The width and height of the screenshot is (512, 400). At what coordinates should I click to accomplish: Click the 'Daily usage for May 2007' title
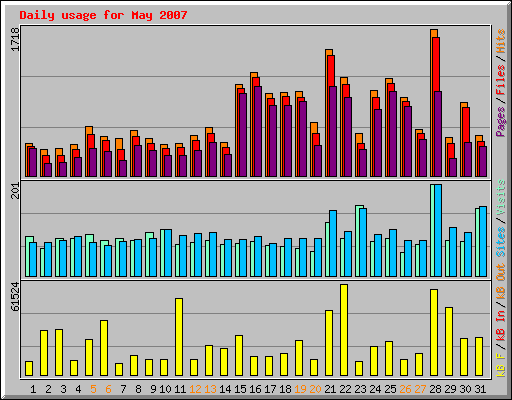coord(103,15)
